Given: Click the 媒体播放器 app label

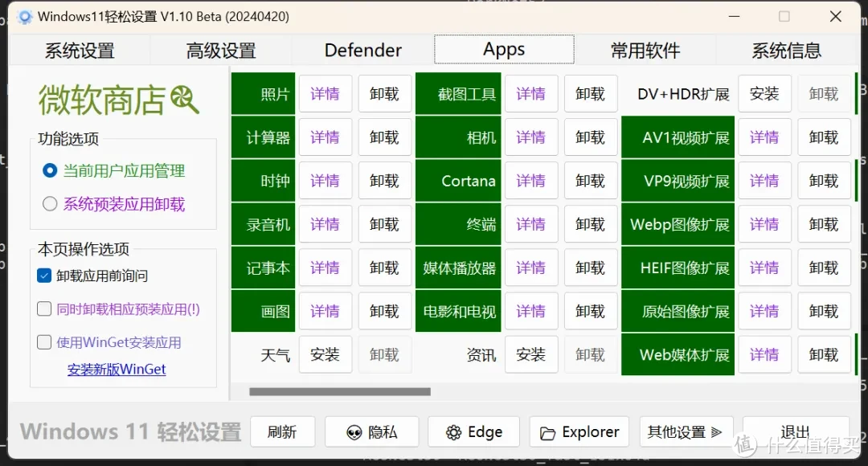Looking at the screenshot, I should point(458,268).
